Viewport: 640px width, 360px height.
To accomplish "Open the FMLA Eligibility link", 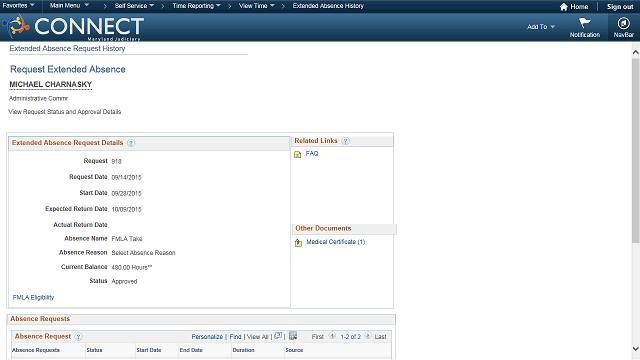I will [33, 298].
